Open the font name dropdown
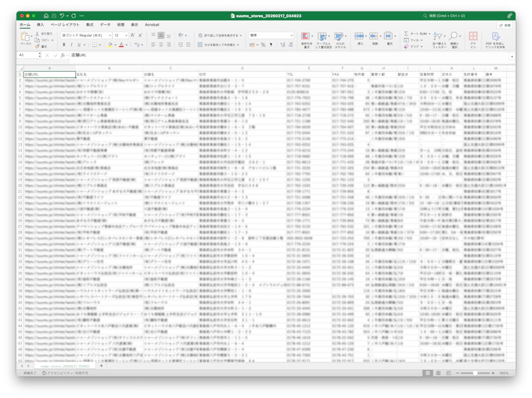This screenshot has height=398, width=532. [x=109, y=35]
